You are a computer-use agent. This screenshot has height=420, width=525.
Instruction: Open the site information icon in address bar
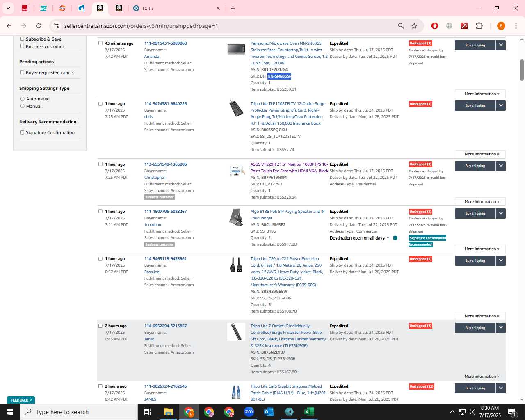(x=56, y=26)
